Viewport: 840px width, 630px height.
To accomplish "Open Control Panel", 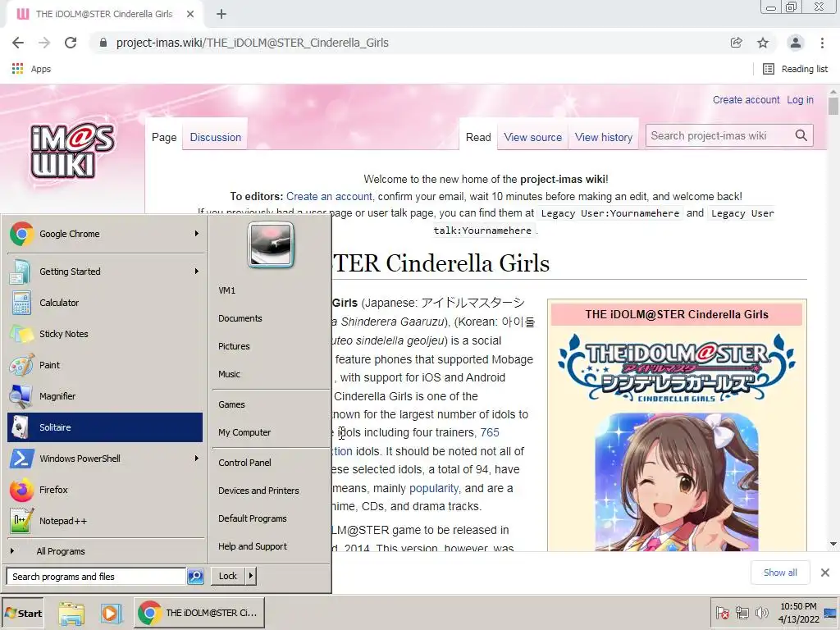I will 244,463.
